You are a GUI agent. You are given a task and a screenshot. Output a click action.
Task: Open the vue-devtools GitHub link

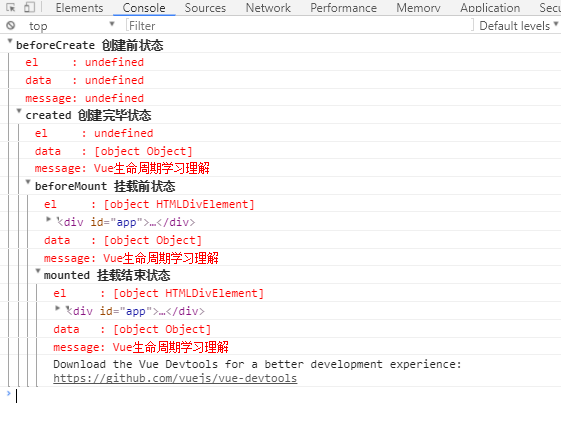tap(175, 378)
